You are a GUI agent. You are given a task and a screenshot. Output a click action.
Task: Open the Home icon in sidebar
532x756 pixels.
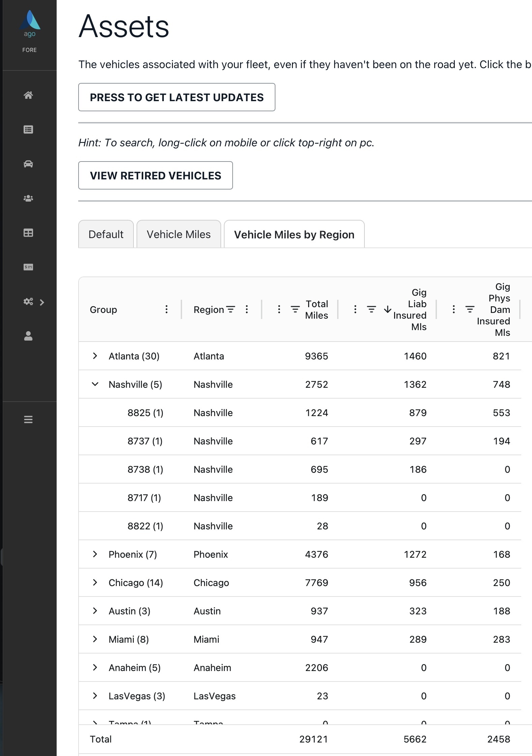tap(28, 95)
